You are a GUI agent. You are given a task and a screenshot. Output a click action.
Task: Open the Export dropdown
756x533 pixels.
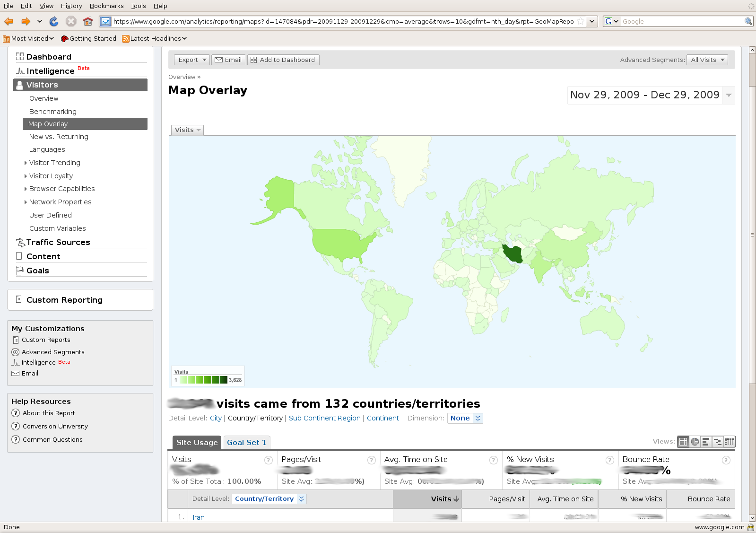click(192, 60)
